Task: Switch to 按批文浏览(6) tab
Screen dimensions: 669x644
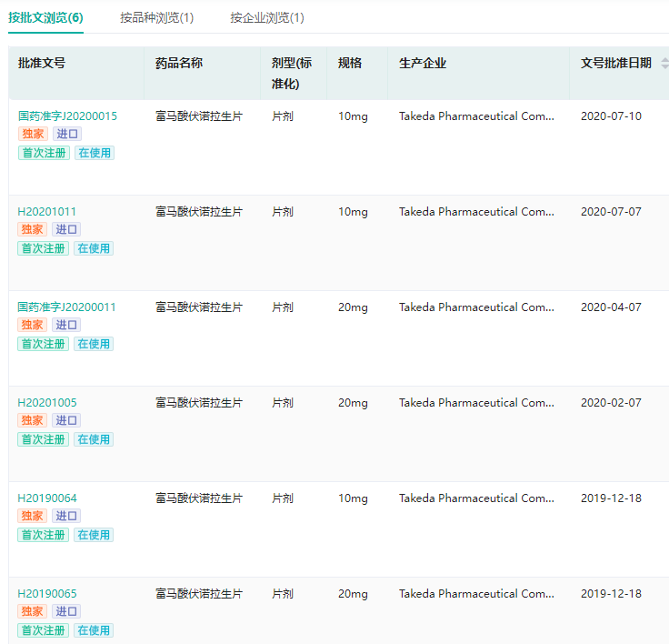Action: coord(45,18)
